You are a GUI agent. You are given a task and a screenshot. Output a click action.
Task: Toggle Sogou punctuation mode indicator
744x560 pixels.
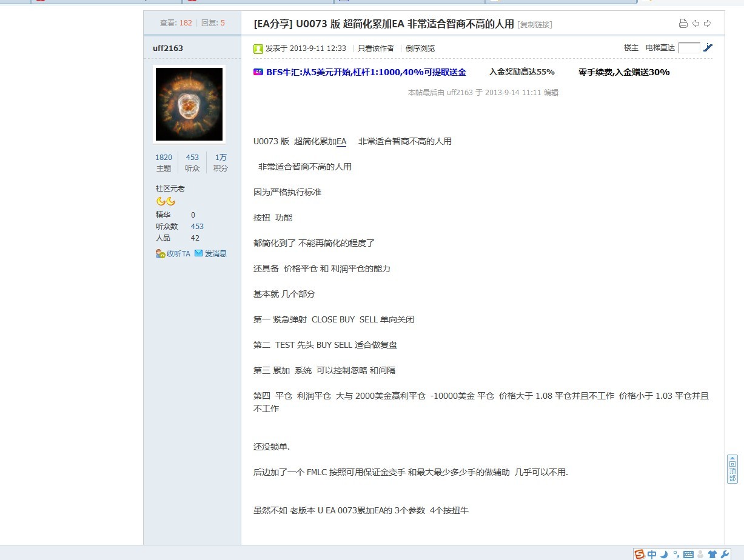(676, 555)
